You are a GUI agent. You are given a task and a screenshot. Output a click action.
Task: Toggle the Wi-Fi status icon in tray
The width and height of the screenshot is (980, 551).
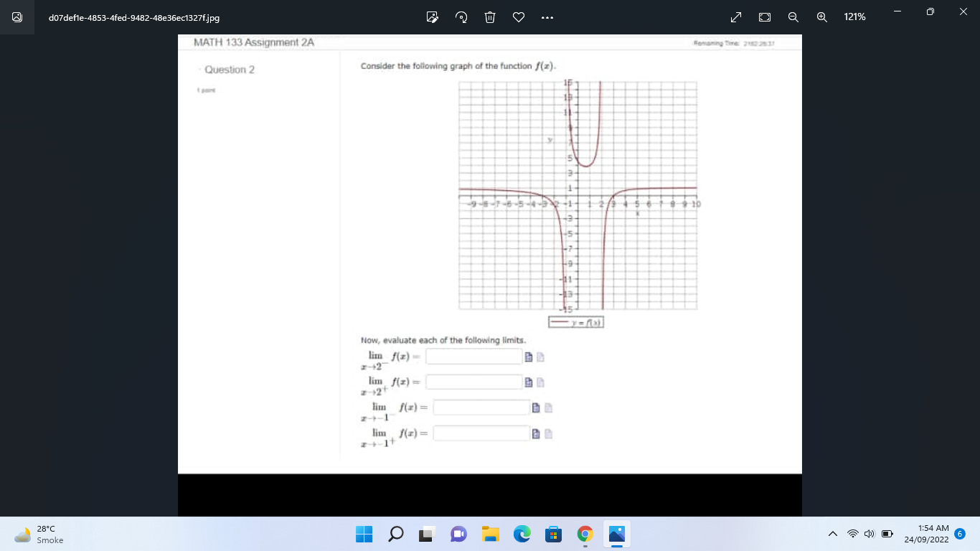point(852,534)
